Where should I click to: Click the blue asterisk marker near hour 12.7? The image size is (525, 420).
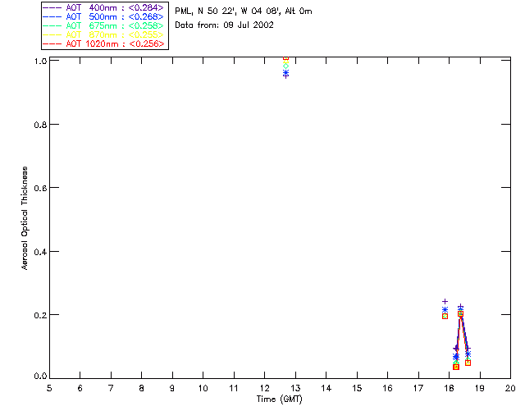pos(285,72)
